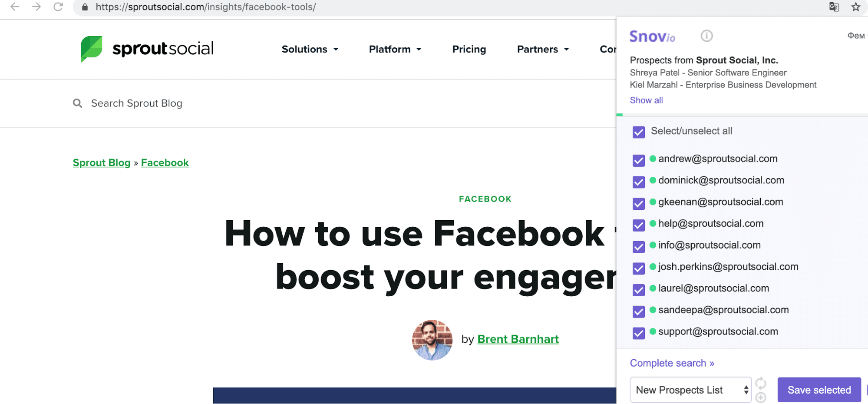
Task: Click the browser forward arrow
Action: click(36, 7)
